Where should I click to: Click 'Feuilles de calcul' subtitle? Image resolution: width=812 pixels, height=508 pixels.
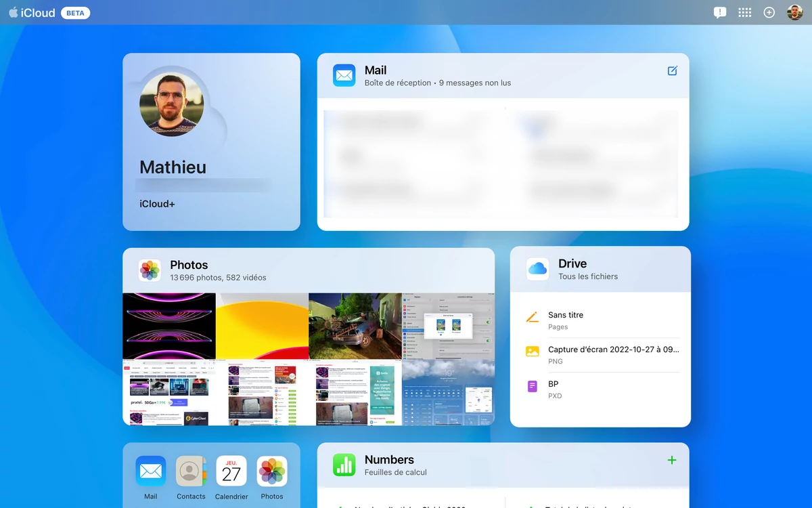tap(396, 472)
